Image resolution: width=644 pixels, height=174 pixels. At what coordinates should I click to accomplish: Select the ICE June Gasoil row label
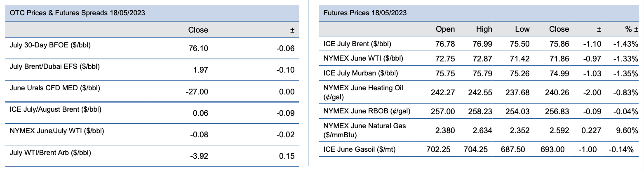[x=360, y=149]
